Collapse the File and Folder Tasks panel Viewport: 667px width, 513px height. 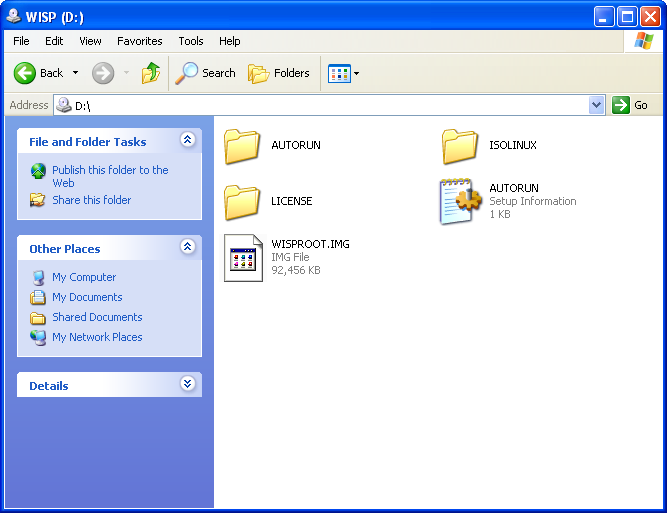pos(187,140)
